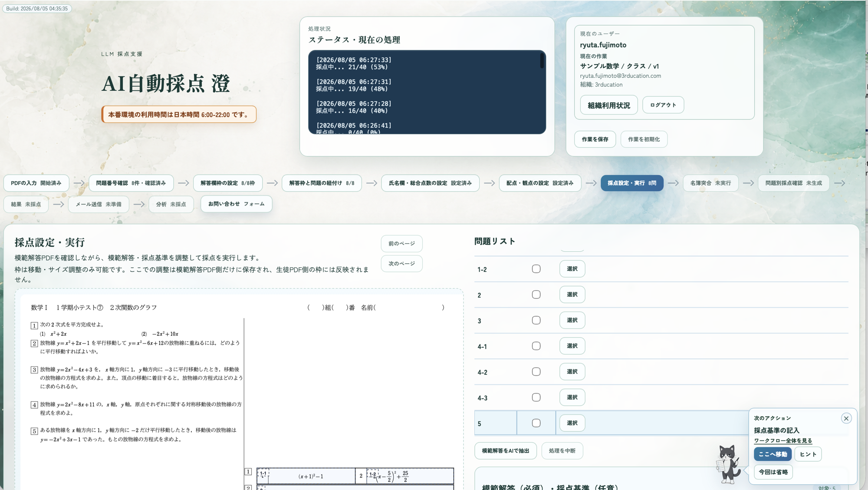Open the お問い合わせ フォーム
868x490 pixels.
237,204
